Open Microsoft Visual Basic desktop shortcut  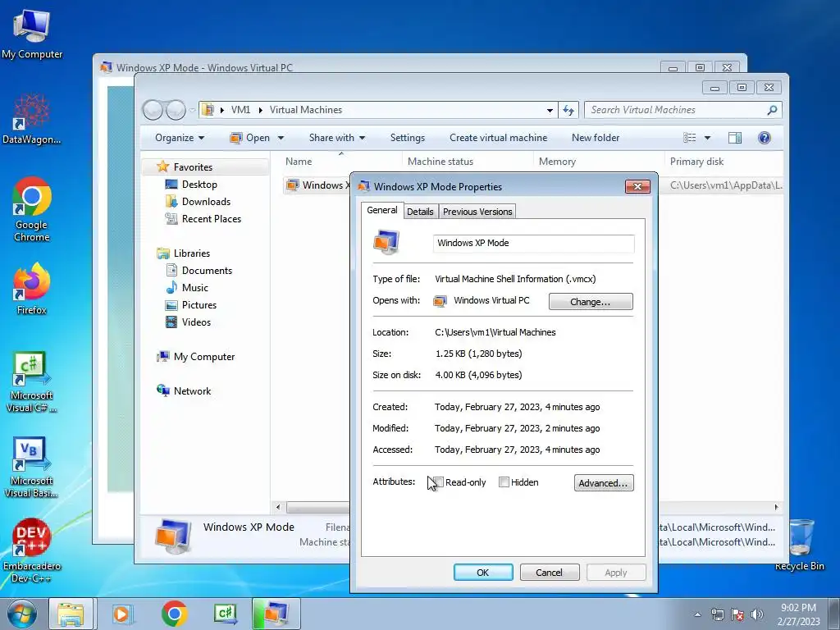[32, 467]
